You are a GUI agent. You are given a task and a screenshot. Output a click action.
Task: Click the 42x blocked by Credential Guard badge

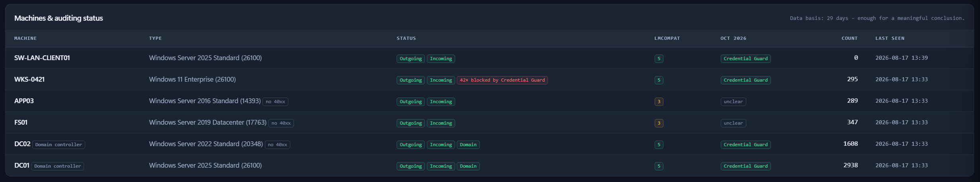click(x=502, y=80)
